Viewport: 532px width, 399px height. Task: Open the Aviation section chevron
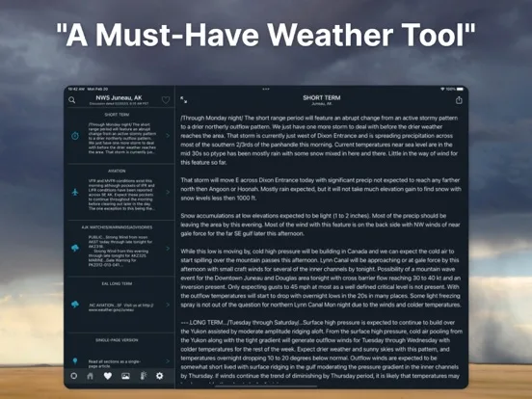click(x=168, y=192)
